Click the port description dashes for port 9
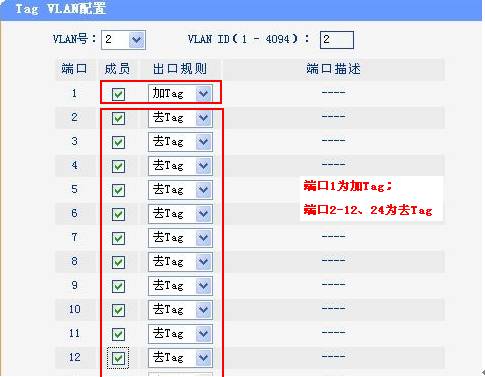 (333, 284)
